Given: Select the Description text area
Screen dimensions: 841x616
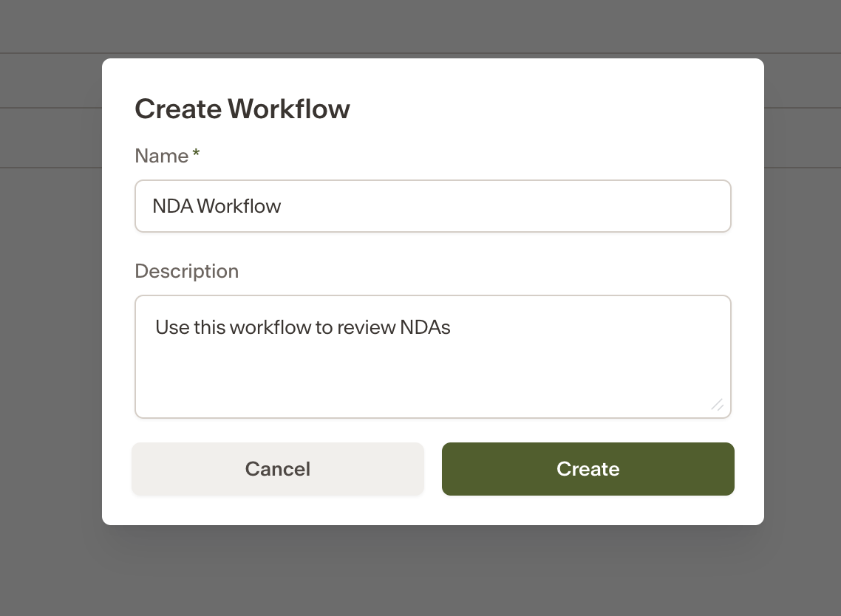Looking at the screenshot, I should click(x=433, y=357).
